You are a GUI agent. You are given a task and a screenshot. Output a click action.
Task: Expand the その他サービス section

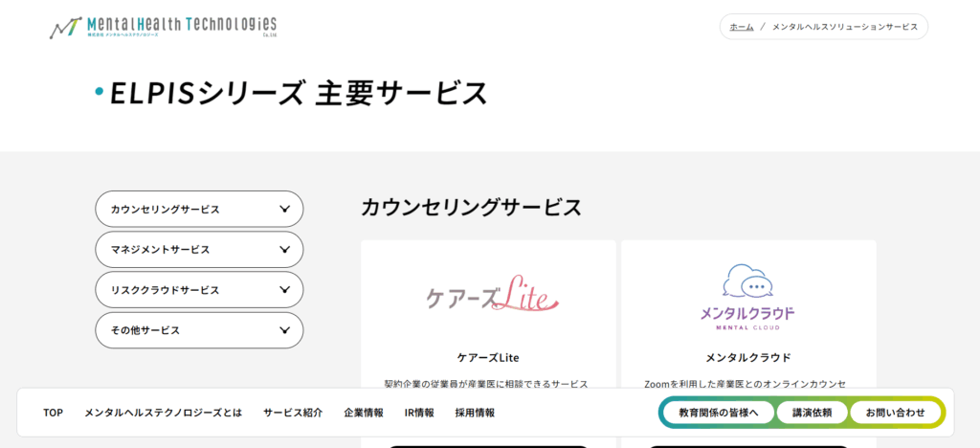199,330
